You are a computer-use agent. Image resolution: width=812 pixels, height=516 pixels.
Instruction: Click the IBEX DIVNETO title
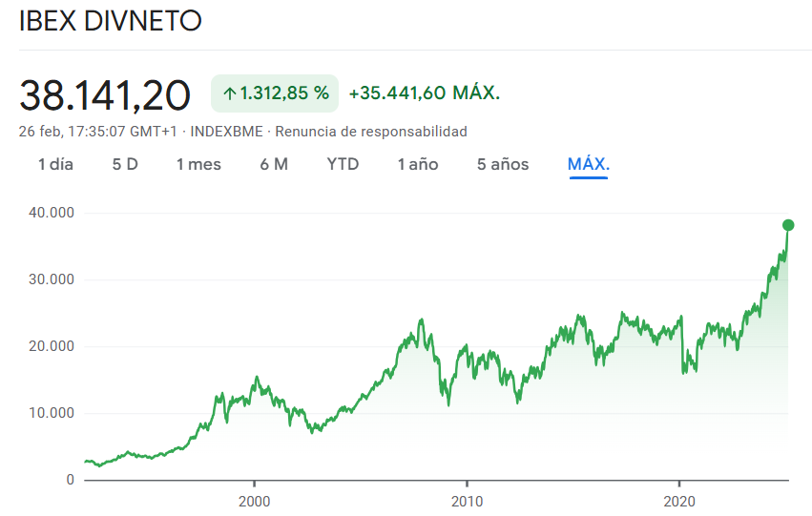pyautogui.click(x=111, y=21)
